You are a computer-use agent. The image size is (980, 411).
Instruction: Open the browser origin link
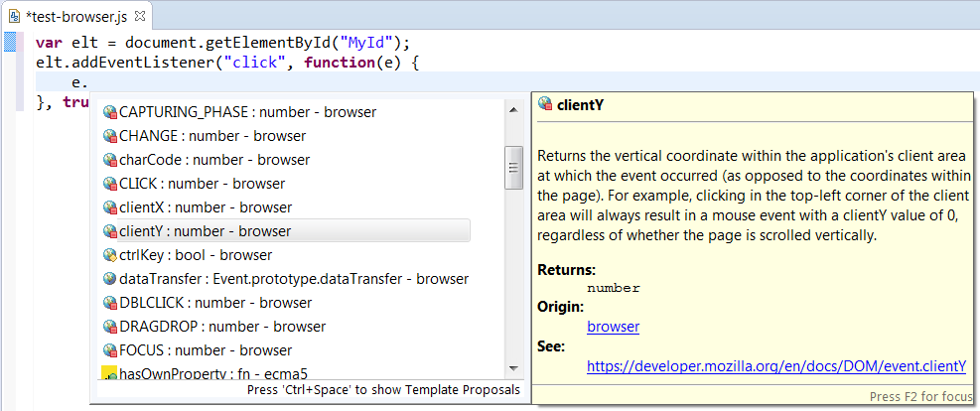[x=614, y=327]
